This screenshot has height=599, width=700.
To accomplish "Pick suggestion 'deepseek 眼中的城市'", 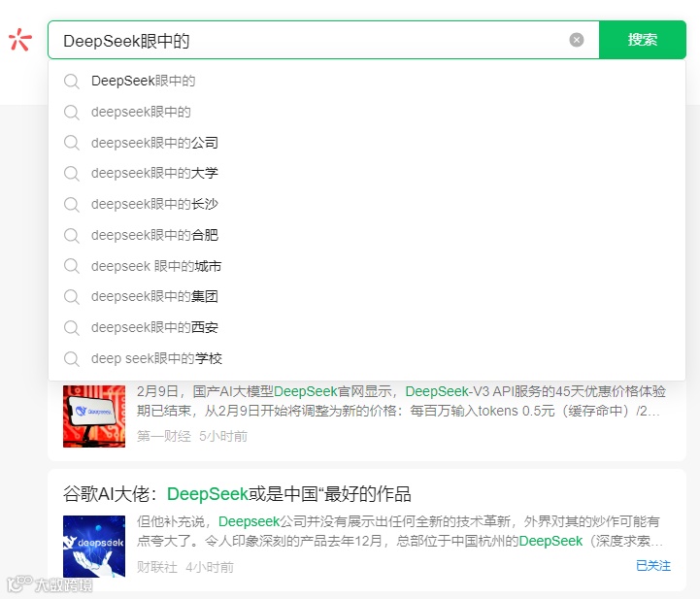I will 367,266.
